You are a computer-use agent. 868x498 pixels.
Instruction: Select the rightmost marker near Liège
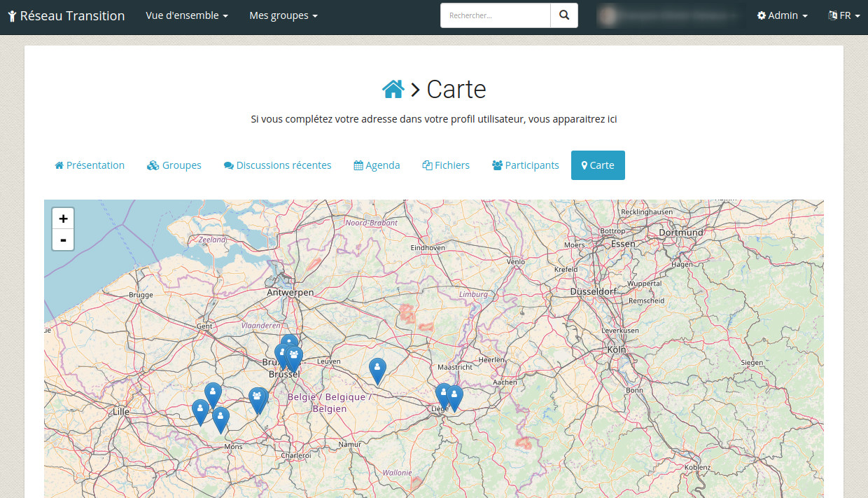coord(455,396)
